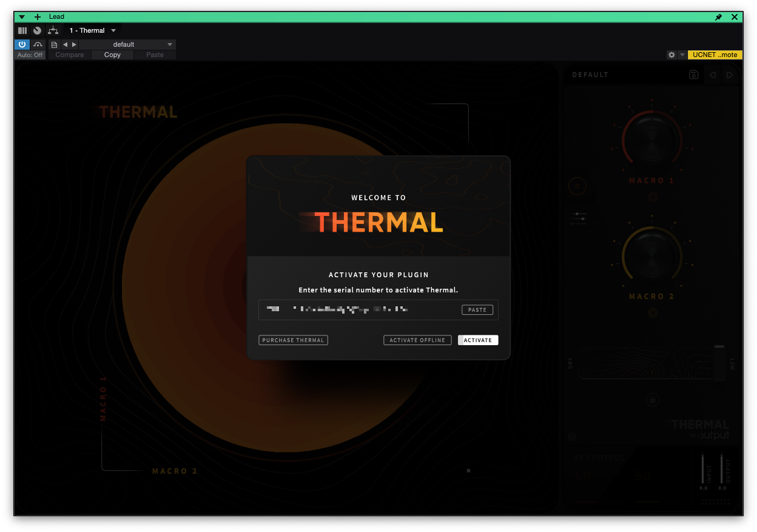Click the mixer sliders icon in Thermal
The height and width of the screenshot is (532, 757).
coord(579,218)
